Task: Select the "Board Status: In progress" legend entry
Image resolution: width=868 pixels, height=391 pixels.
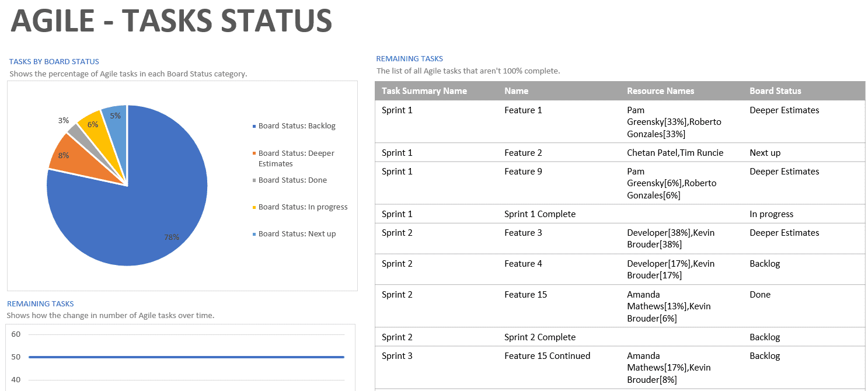Action: [x=300, y=207]
